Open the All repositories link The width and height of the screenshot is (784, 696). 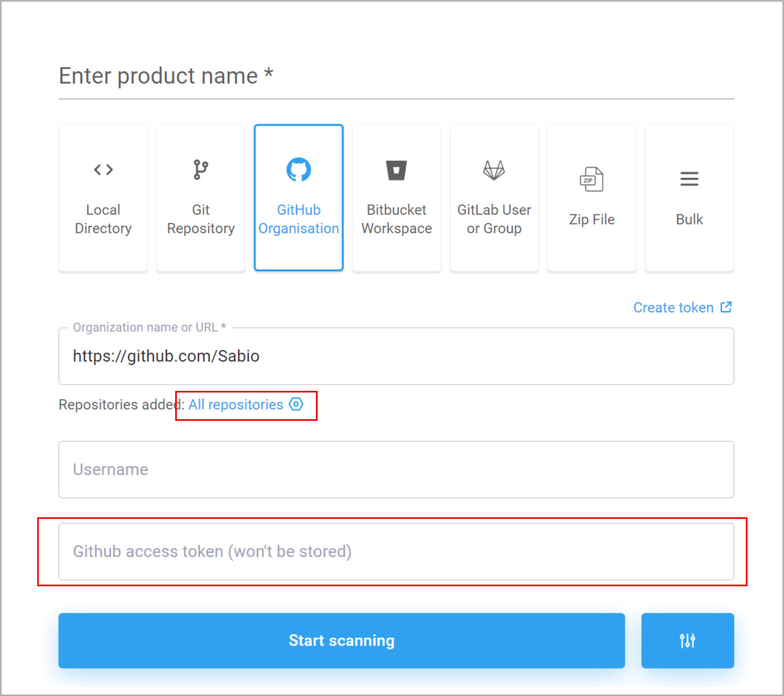coord(236,405)
